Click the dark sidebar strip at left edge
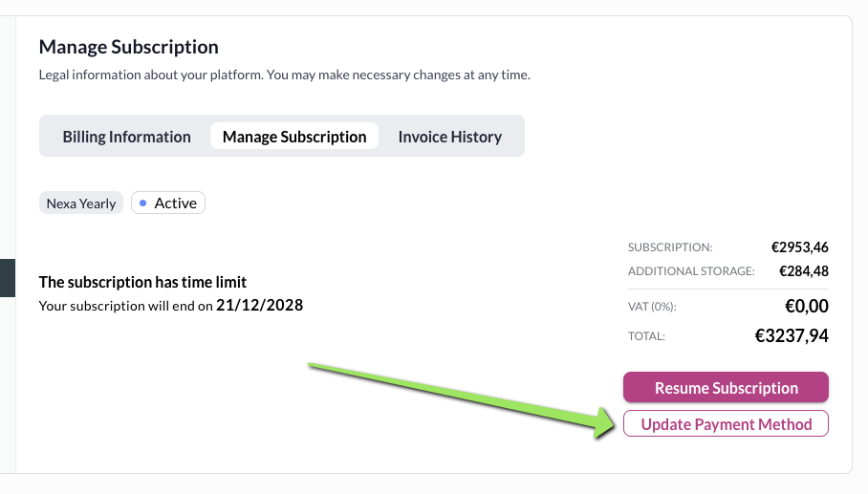 8,278
